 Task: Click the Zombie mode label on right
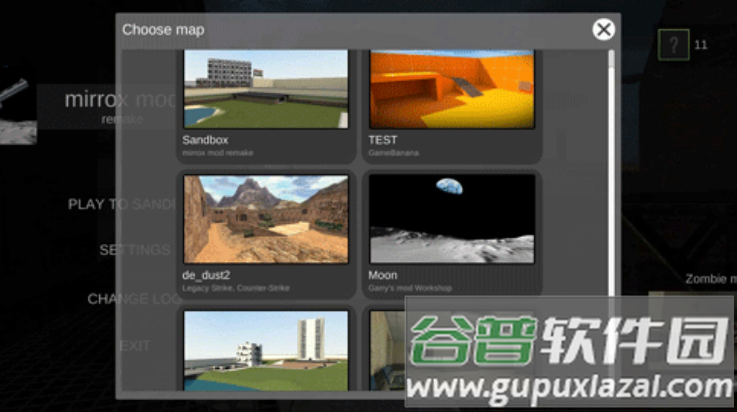709,280
